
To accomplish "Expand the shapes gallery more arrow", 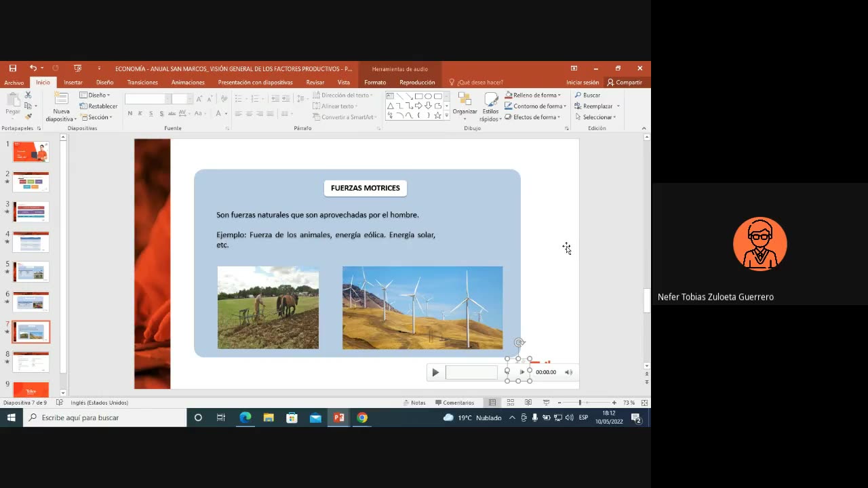I will [x=446, y=116].
